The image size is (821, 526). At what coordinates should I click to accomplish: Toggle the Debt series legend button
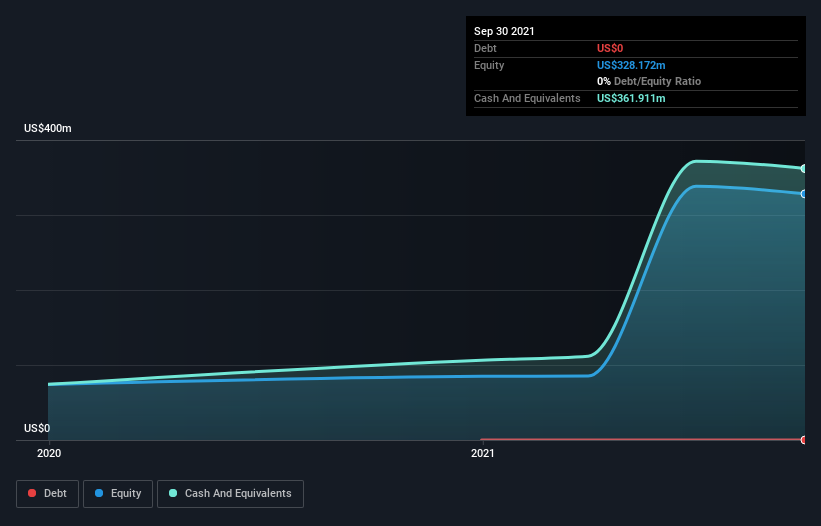(x=47, y=494)
